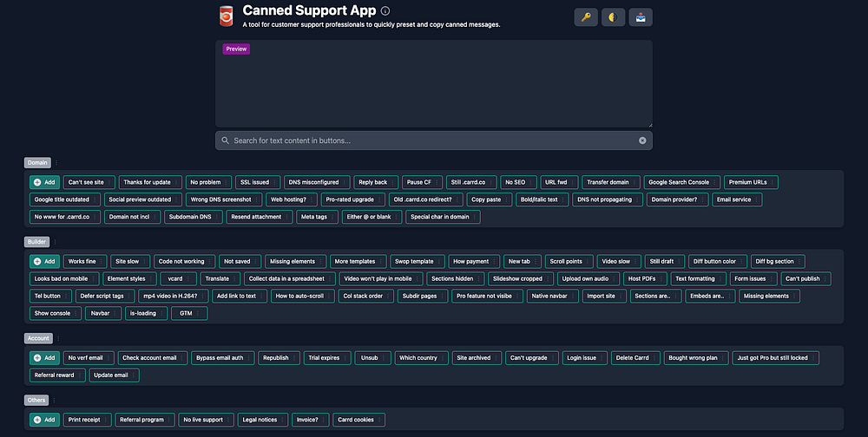Click the Subdomain DNS button
Screen dimensions: 868x437
coord(194,217)
